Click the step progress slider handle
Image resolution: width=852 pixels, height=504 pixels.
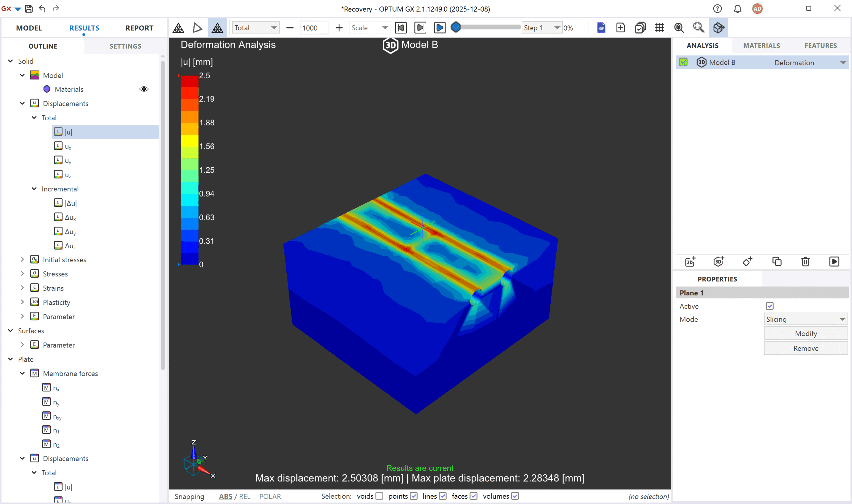point(456,27)
